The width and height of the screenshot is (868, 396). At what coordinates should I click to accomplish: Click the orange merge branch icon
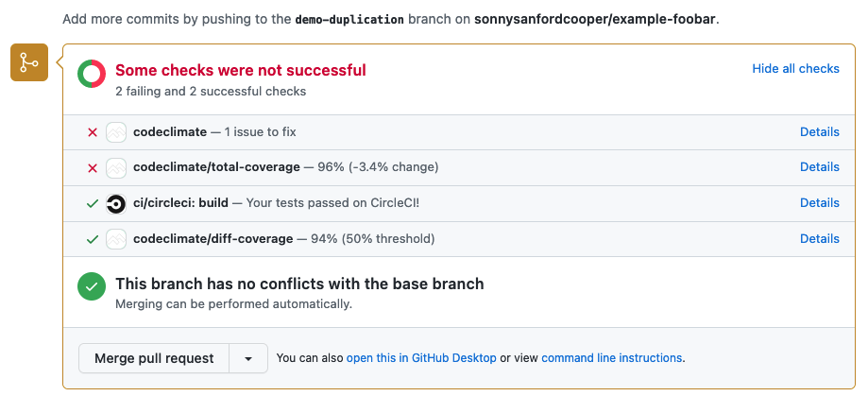[29, 62]
